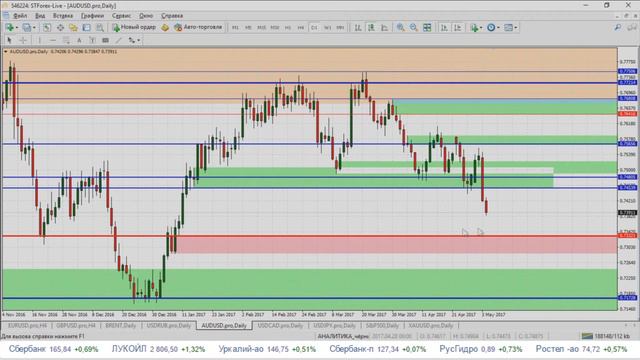The width and height of the screenshot is (640, 360).
Task: Switch to the GBPUSD.pro,H4 chart tab
Action: [x=76, y=325]
